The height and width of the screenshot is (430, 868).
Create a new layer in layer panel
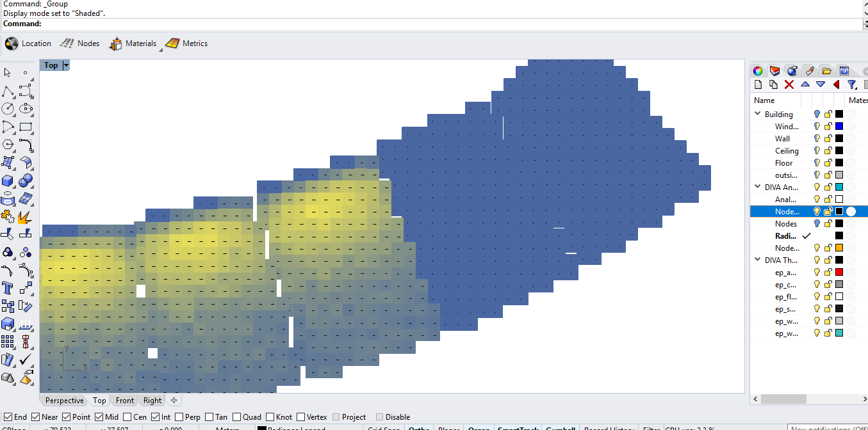758,84
